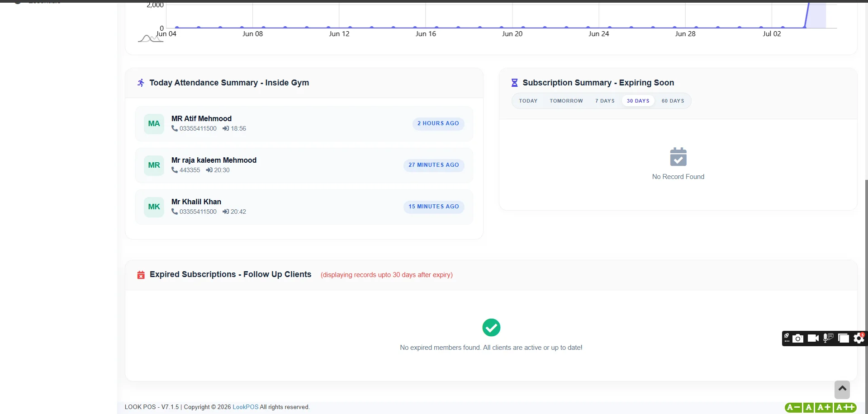
Task: Click the microphone speech icon in the capture toolbar
Action: 828,338
